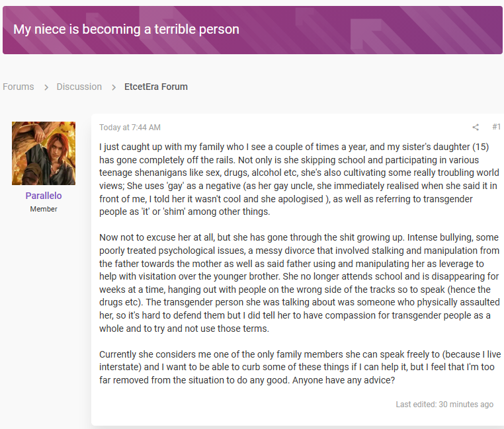Click the Member rank label
This screenshot has width=504, height=429.
coord(44,209)
